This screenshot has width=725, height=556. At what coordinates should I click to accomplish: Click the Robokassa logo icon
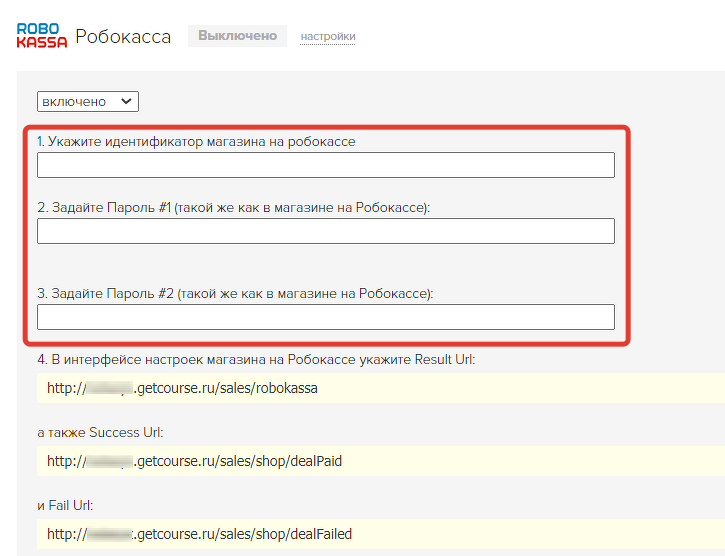(x=42, y=36)
